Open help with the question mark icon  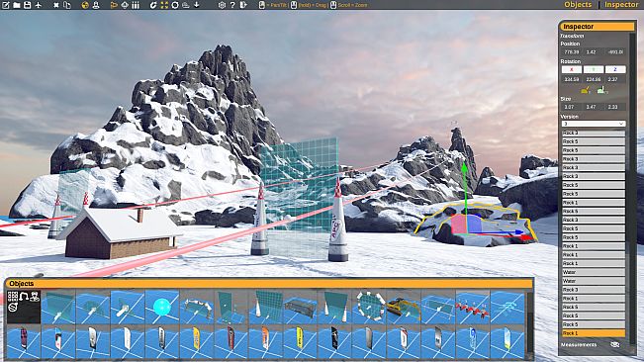click(232, 5)
